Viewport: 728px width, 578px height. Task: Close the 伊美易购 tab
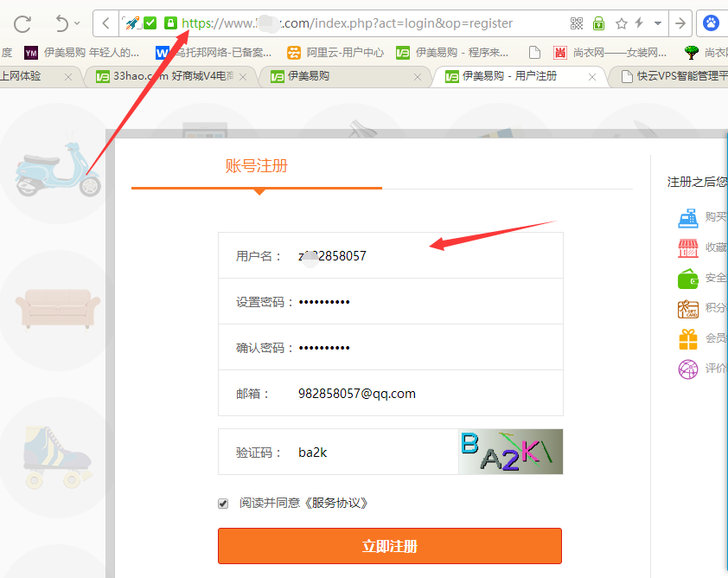(x=418, y=77)
